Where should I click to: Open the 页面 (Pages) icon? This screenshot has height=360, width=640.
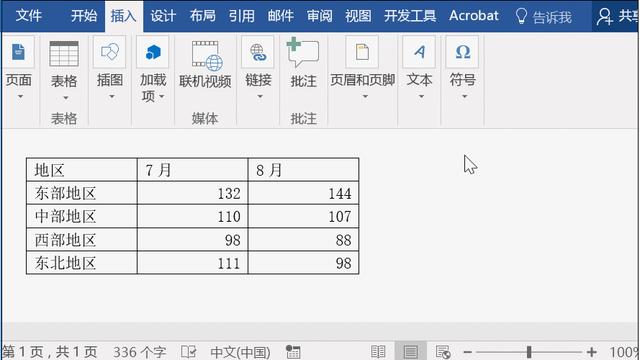18,52
